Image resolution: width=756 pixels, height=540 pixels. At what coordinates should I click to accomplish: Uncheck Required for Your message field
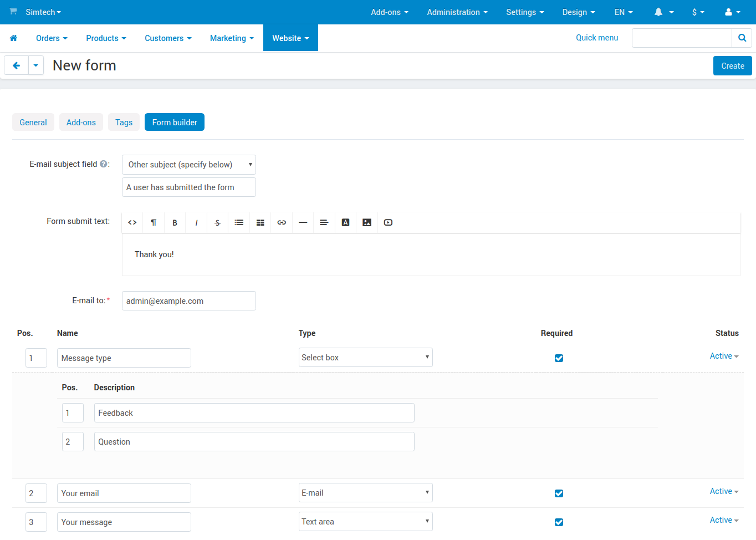[559, 522]
